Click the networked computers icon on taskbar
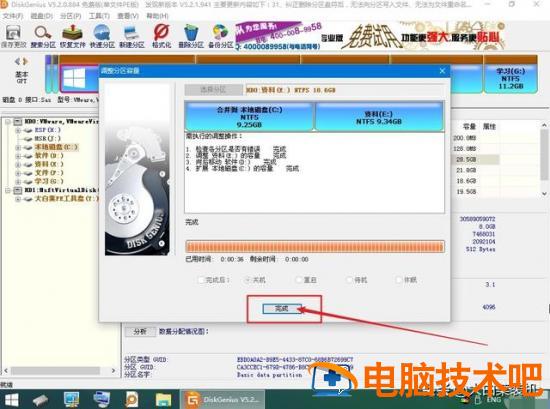This screenshot has height=409, width=550. (x=102, y=400)
